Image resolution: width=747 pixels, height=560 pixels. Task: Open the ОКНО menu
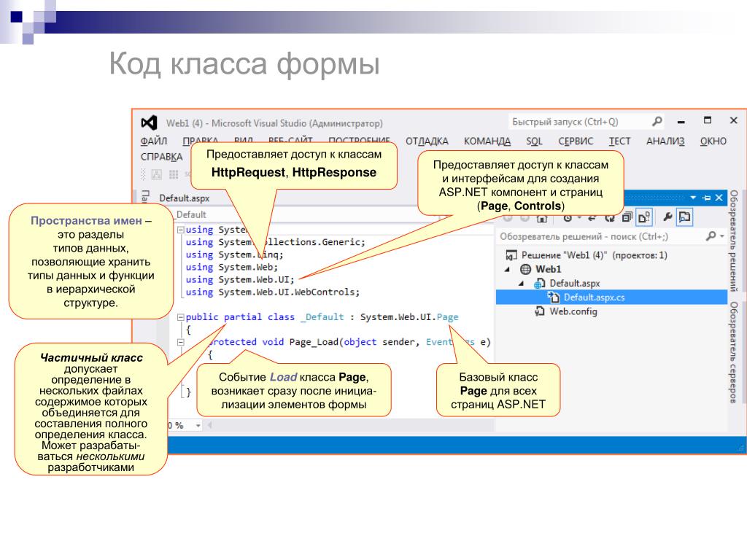[713, 141]
